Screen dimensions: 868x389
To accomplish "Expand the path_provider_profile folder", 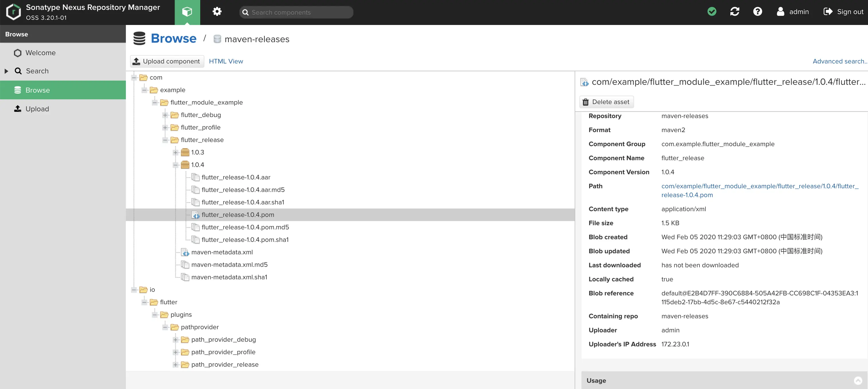I will point(176,352).
